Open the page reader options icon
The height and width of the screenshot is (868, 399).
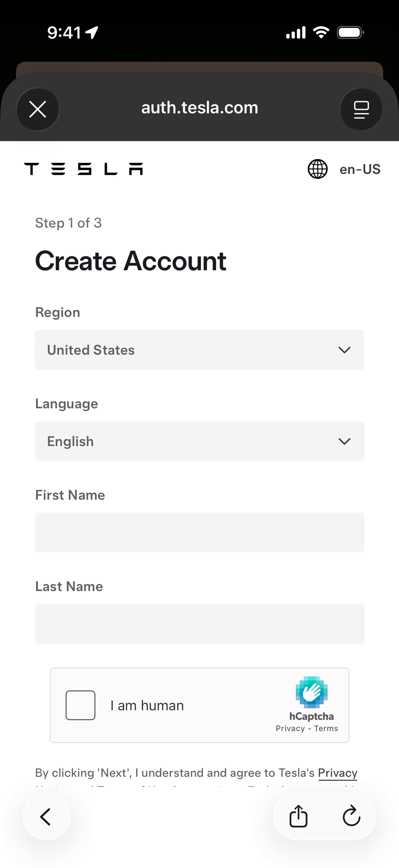point(361,110)
